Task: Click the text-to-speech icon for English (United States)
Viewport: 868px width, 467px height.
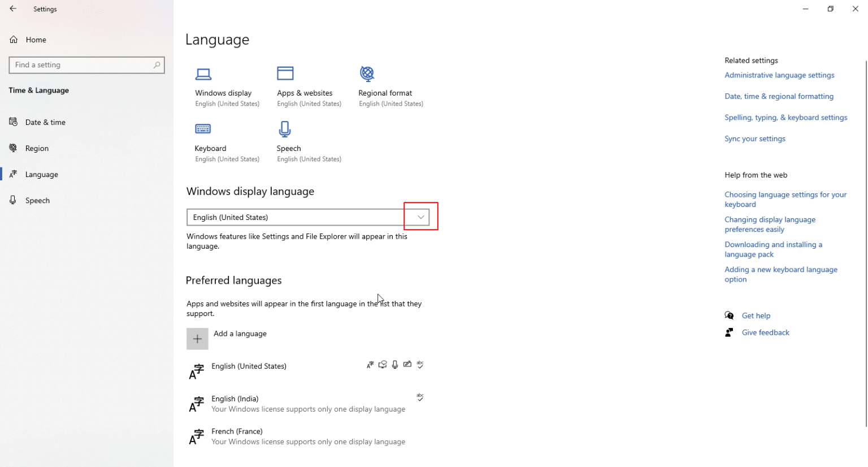Action: [x=383, y=365]
